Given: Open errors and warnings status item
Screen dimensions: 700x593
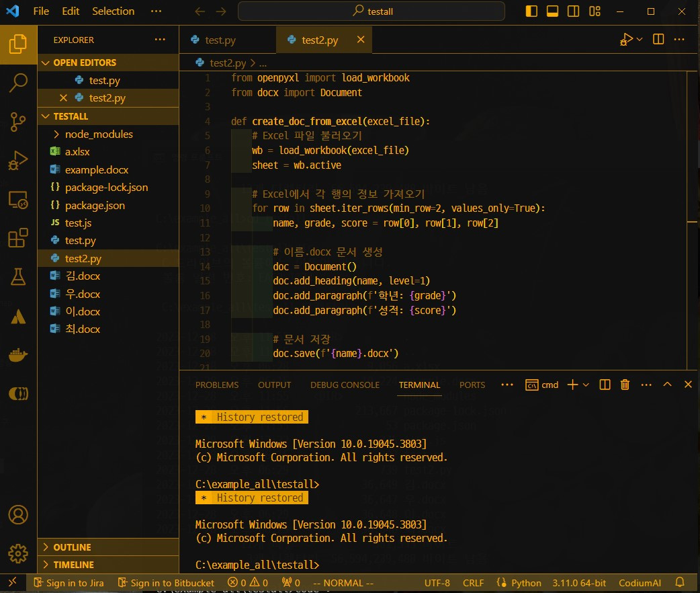Looking at the screenshot, I should (248, 583).
